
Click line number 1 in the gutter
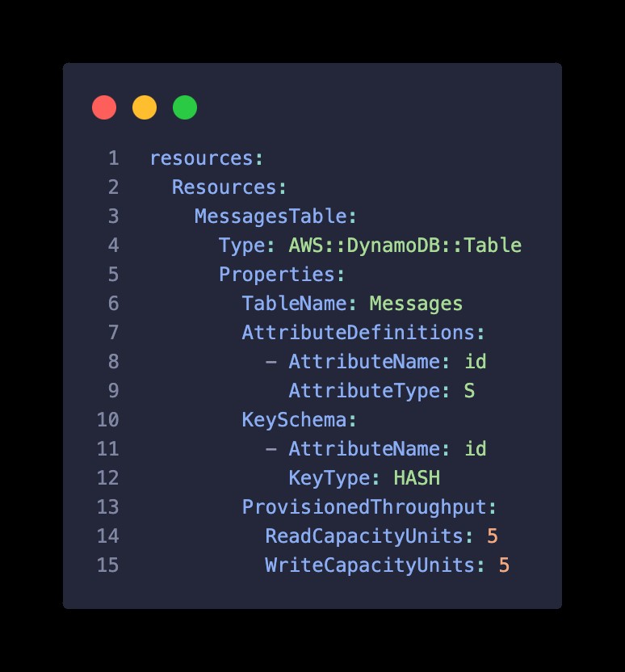(x=113, y=158)
